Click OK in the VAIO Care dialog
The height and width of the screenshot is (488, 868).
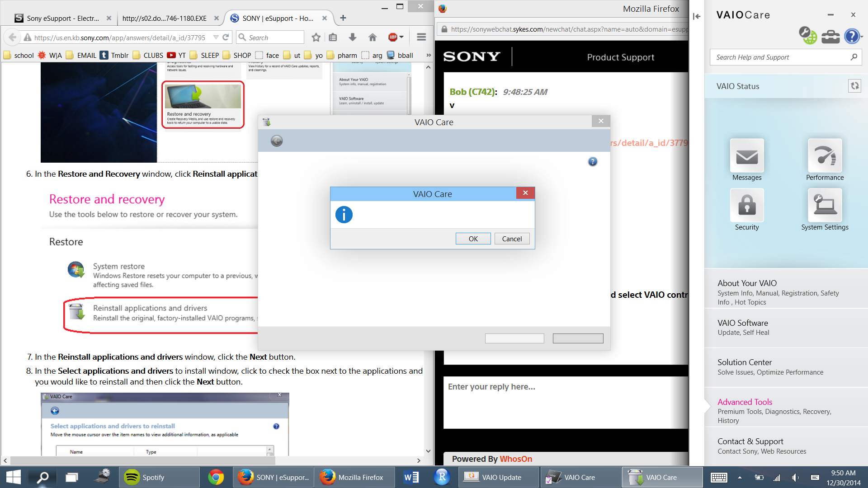coord(473,239)
